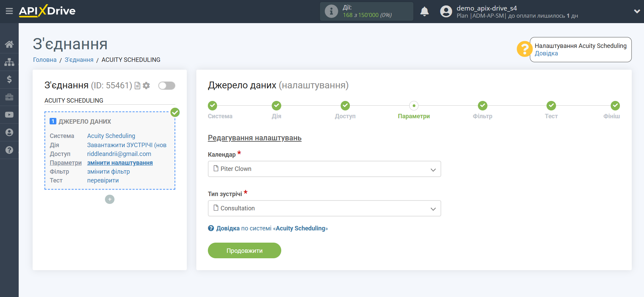Open the YouTube video sidebar icon
The image size is (644, 297).
[9, 115]
